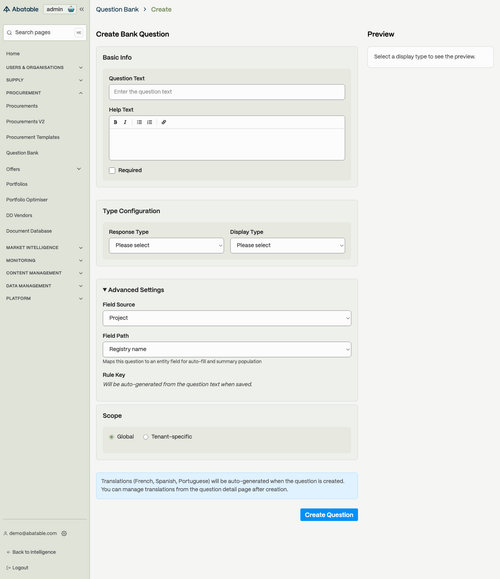Expand the Monitoring section
Screen dimensions: 500x579
click(x=44, y=261)
